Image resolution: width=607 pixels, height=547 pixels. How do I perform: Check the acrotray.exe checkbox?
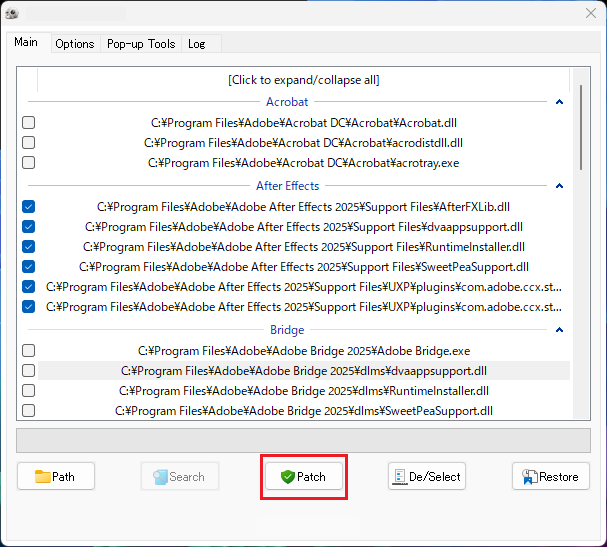click(29, 163)
